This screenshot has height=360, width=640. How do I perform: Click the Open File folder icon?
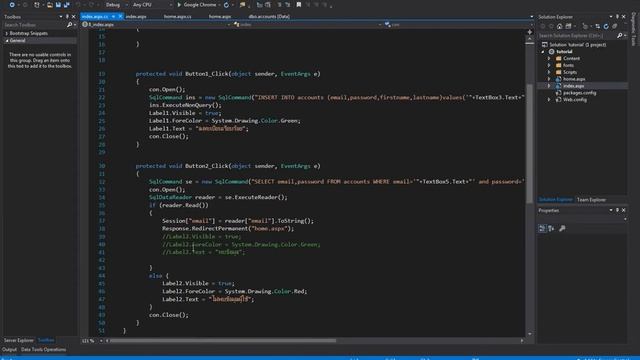49,5
